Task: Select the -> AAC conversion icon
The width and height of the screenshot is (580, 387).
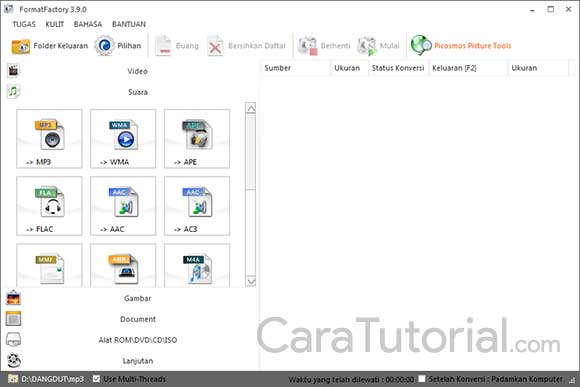Action: click(x=123, y=206)
